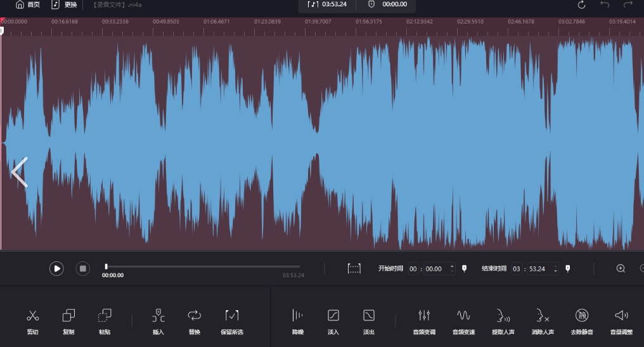Apply 淡入 fade-in effect
Viewport: 644px width, 347px height.
(333, 321)
